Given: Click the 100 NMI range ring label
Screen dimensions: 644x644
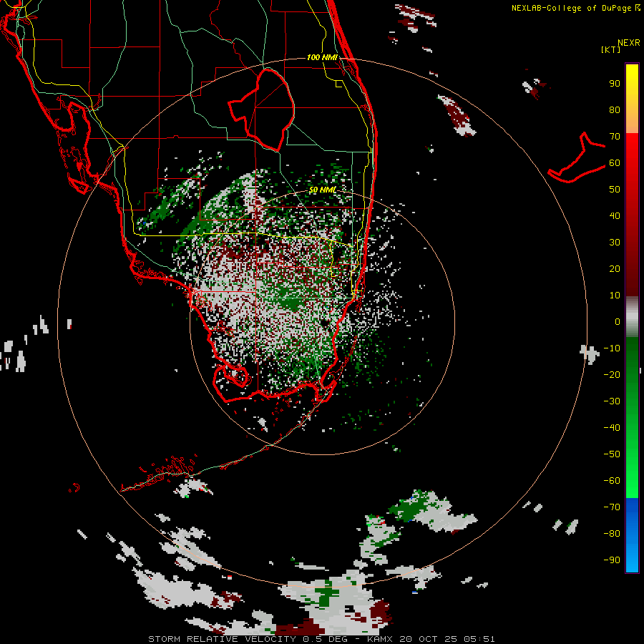Looking at the screenshot, I should point(323,57).
